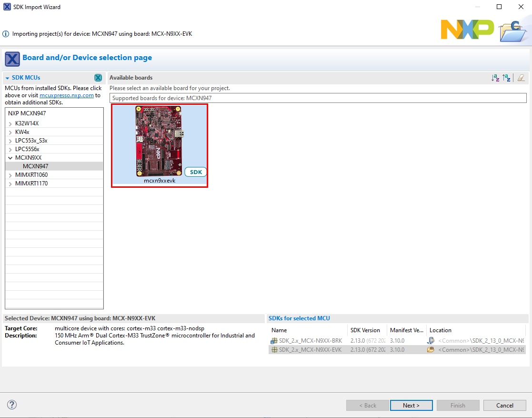Click the SDK badge on the board image

[x=195, y=172]
